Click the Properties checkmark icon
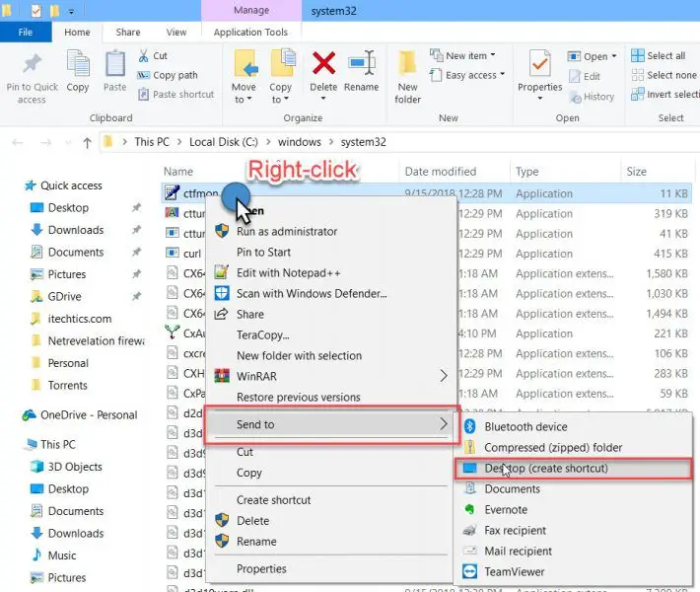The height and width of the screenshot is (592, 700). point(539,63)
